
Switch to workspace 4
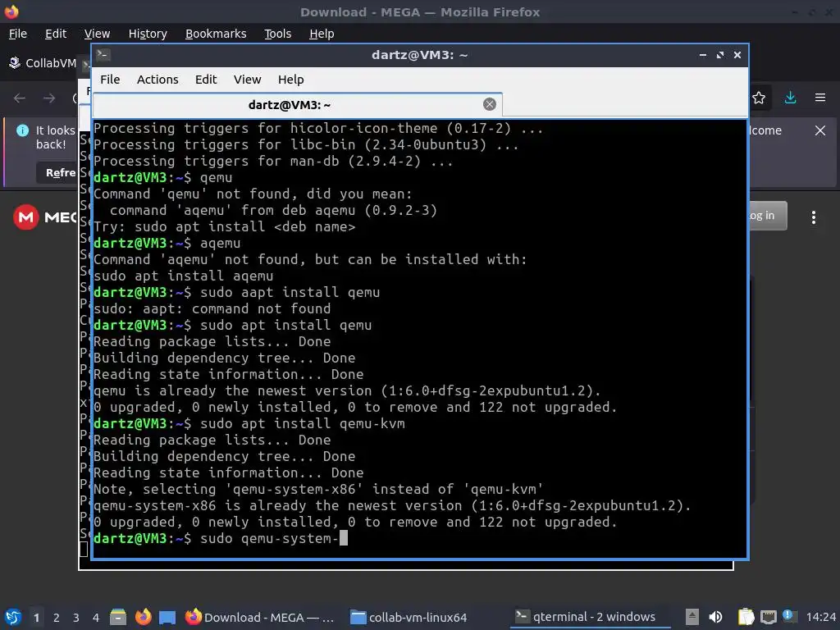point(96,618)
